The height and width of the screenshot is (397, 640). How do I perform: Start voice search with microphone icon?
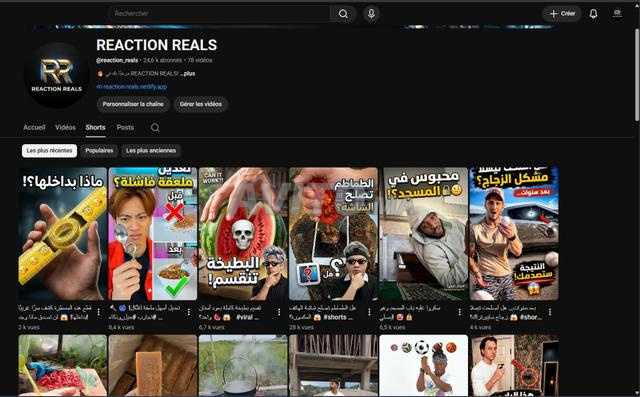[371, 14]
